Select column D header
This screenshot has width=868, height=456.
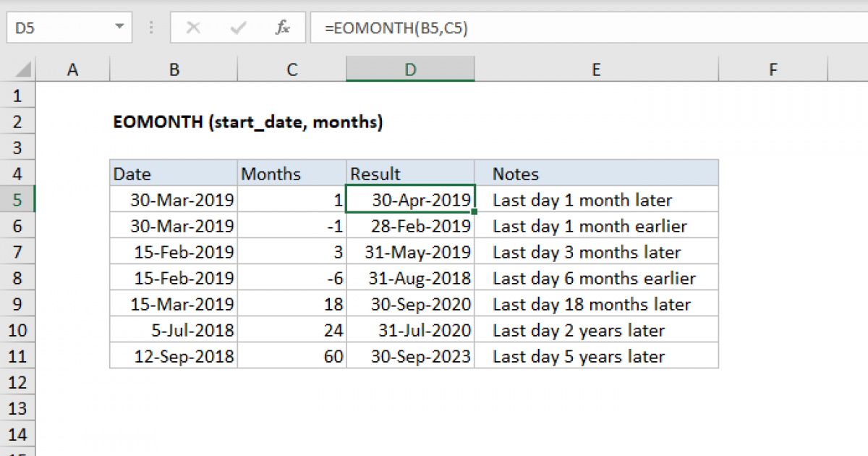tap(410, 69)
